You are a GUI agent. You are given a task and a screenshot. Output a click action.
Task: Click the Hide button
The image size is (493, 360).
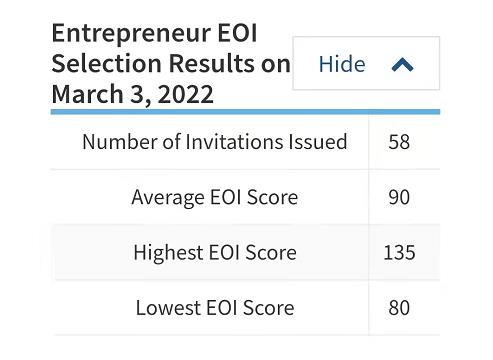coord(366,63)
